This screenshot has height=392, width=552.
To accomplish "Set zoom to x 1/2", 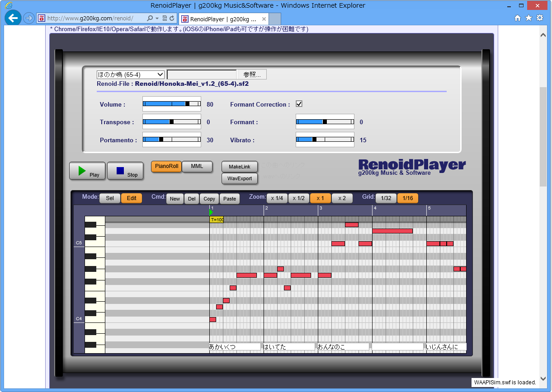I will pyautogui.click(x=299, y=198).
